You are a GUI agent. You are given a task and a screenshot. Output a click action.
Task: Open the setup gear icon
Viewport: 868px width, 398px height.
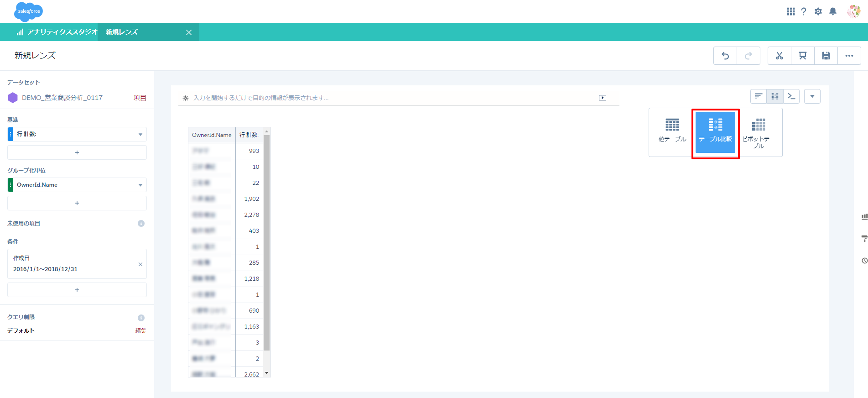click(818, 11)
